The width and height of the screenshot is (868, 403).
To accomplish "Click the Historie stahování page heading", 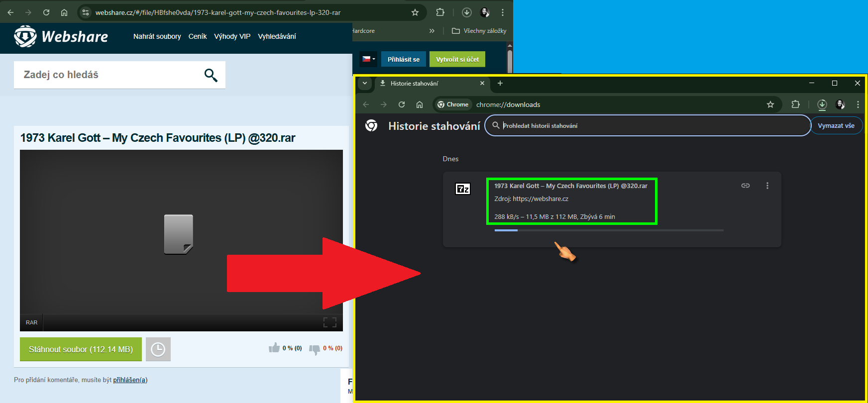I will click(434, 126).
